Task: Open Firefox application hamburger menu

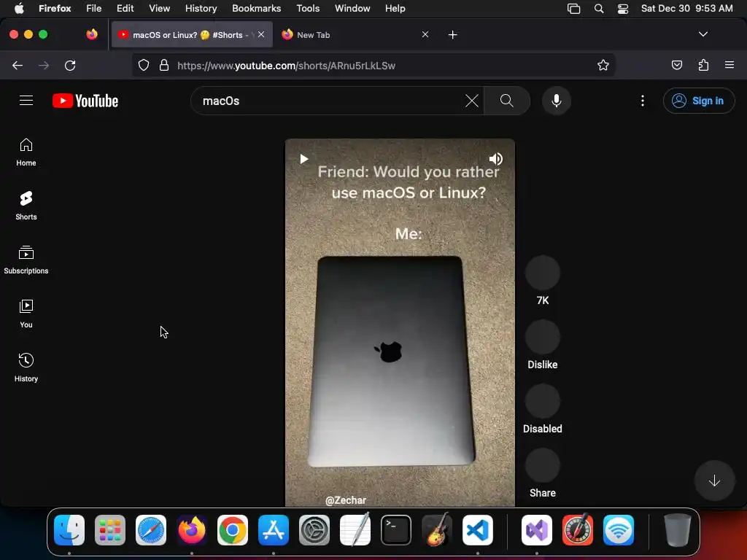Action: [729, 65]
